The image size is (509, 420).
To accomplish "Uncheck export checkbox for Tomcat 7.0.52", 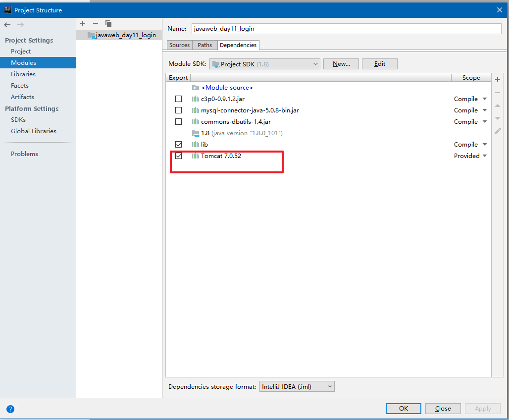I will pyautogui.click(x=179, y=156).
